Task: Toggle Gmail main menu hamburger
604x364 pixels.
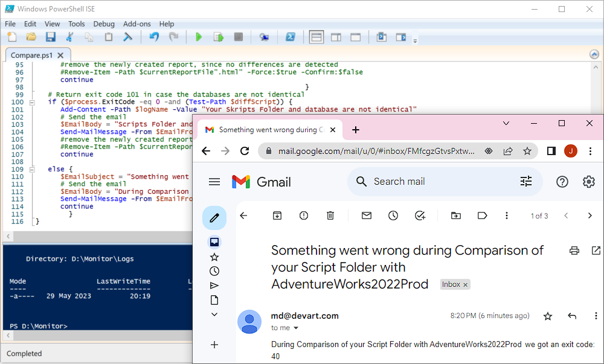Action: point(214,182)
